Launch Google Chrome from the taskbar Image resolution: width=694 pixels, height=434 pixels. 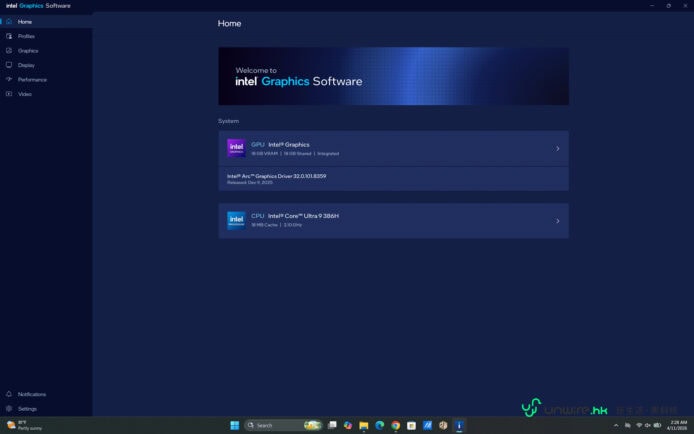pos(395,425)
